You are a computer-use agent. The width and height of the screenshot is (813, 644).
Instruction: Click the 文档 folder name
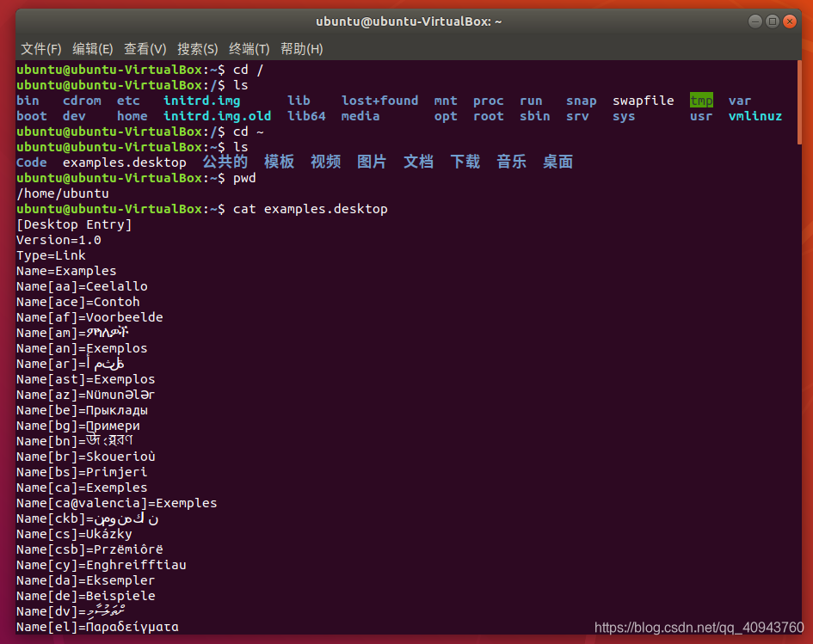418,163
